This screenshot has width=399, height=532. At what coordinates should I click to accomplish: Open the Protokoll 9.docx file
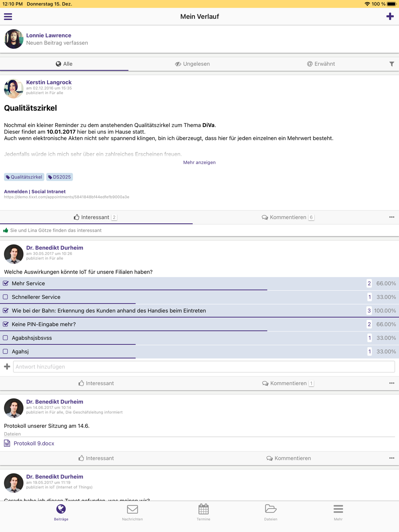point(34,443)
